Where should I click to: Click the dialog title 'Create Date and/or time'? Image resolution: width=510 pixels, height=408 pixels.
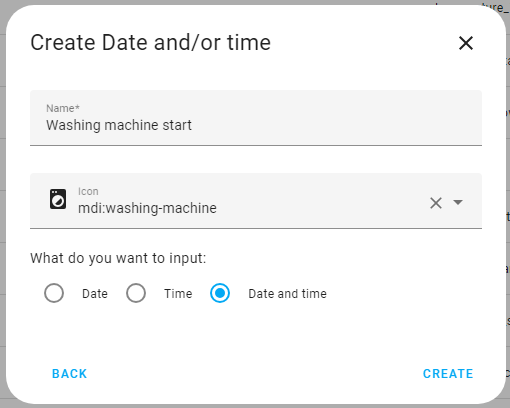pyautogui.click(x=151, y=43)
